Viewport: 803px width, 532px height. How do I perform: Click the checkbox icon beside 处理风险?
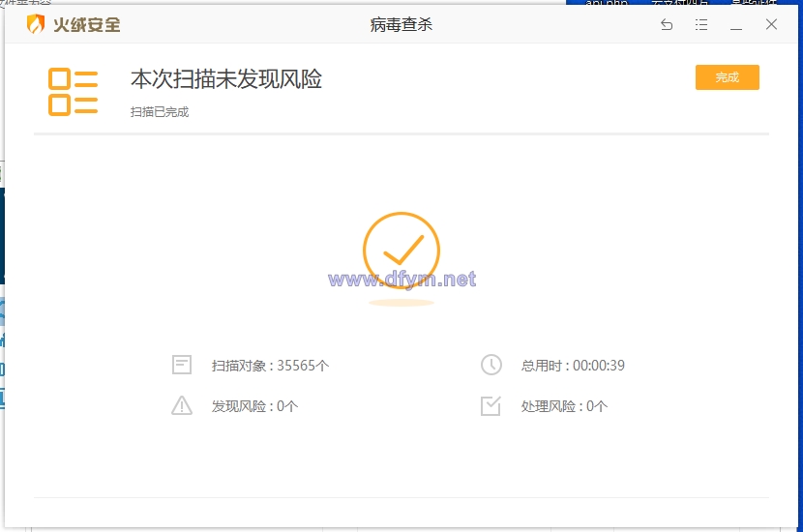click(x=491, y=405)
